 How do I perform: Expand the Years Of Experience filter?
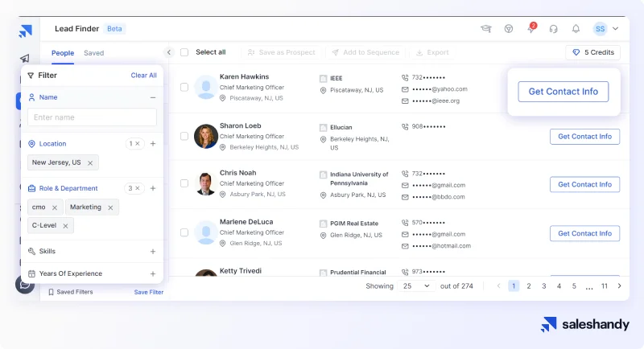click(153, 273)
